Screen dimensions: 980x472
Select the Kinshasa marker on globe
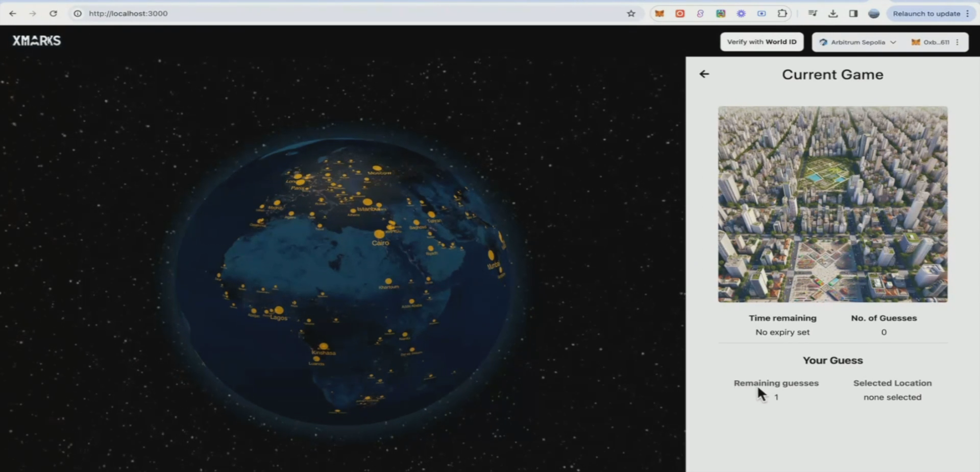click(x=323, y=346)
